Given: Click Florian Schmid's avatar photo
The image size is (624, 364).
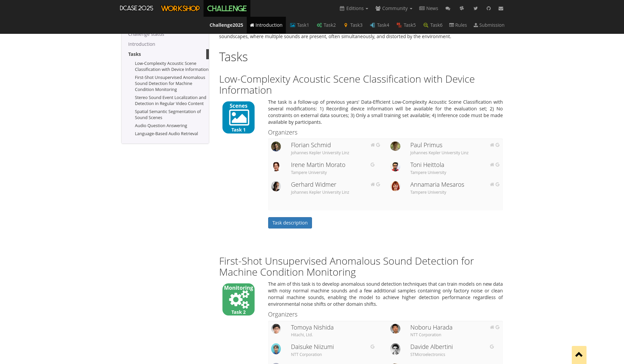Looking at the screenshot, I should click(276, 147).
